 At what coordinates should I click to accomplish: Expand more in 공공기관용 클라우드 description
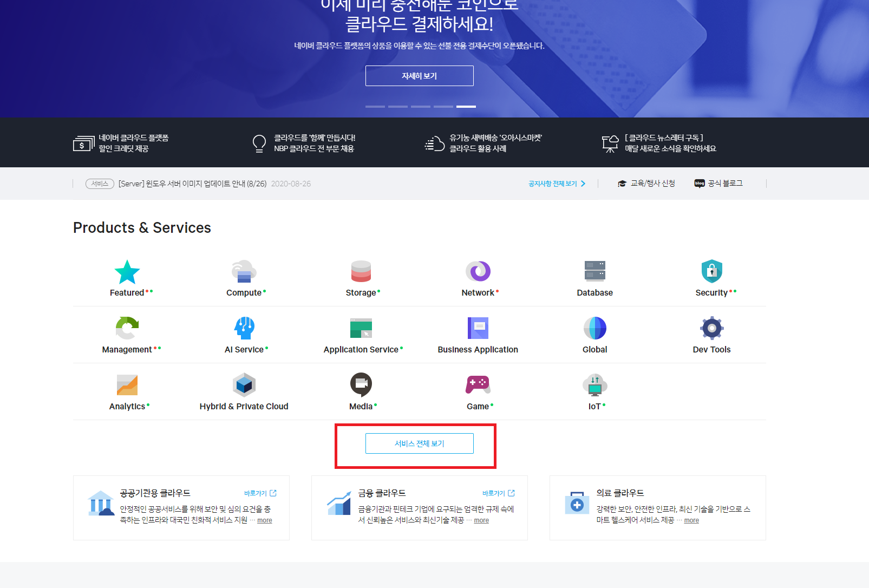(x=265, y=520)
